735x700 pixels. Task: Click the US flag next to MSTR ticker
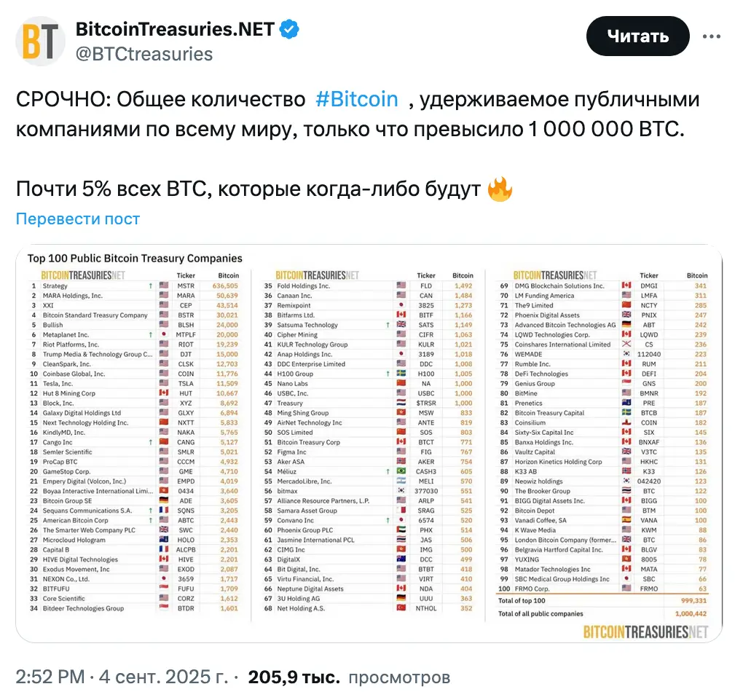(163, 286)
